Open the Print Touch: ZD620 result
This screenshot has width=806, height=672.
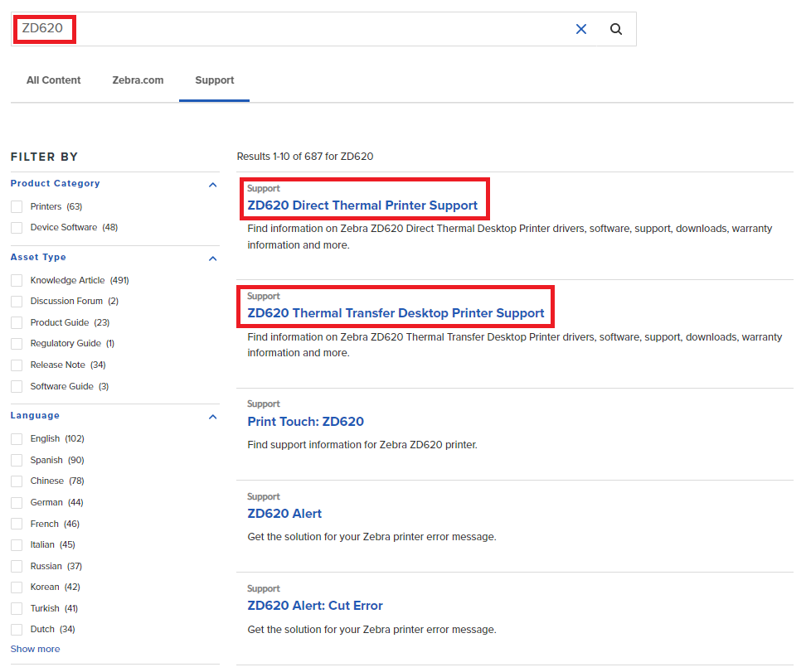tap(305, 422)
